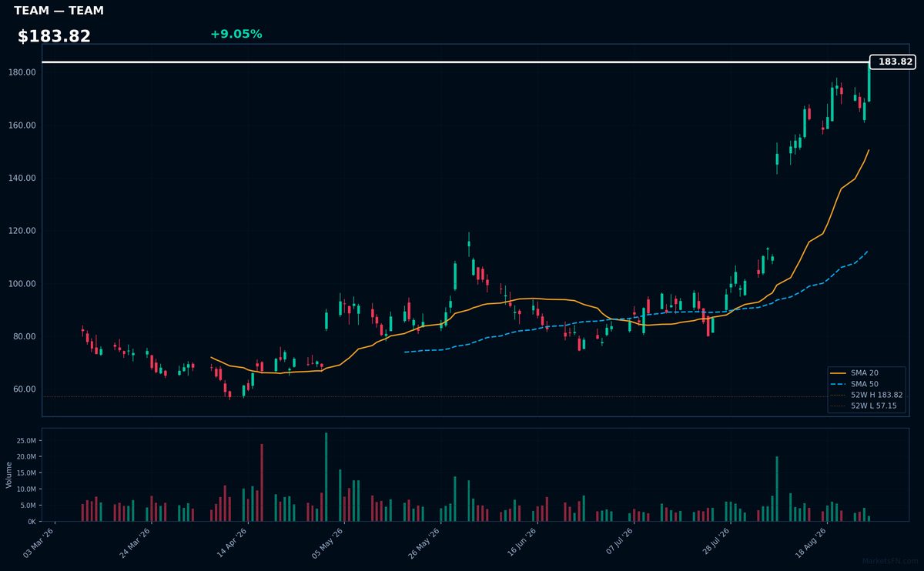Image resolution: width=924 pixels, height=571 pixels.
Task: Click the $183.82 current price
Action: (54, 36)
